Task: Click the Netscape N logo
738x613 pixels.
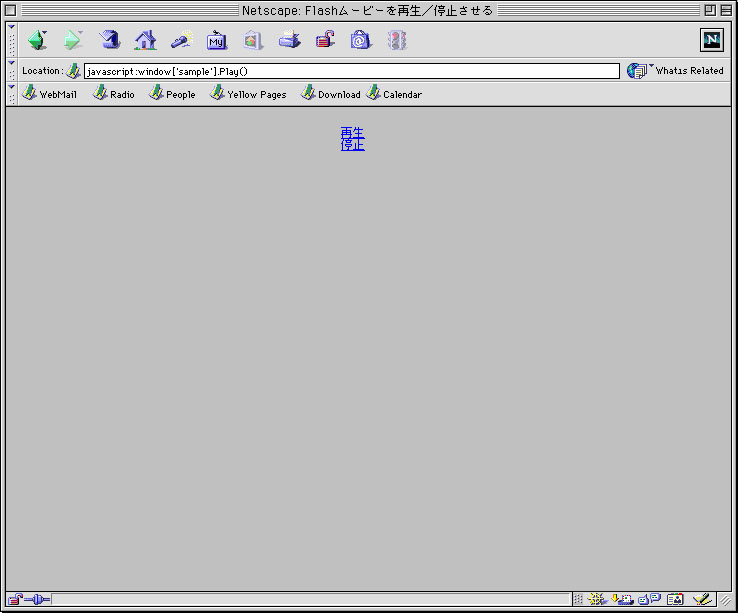Action: [712, 40]
